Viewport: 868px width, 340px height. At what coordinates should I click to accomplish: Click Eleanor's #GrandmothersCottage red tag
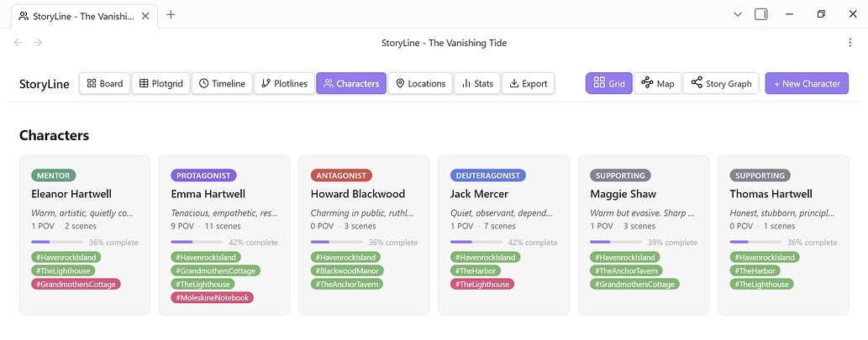coord(76,284)
